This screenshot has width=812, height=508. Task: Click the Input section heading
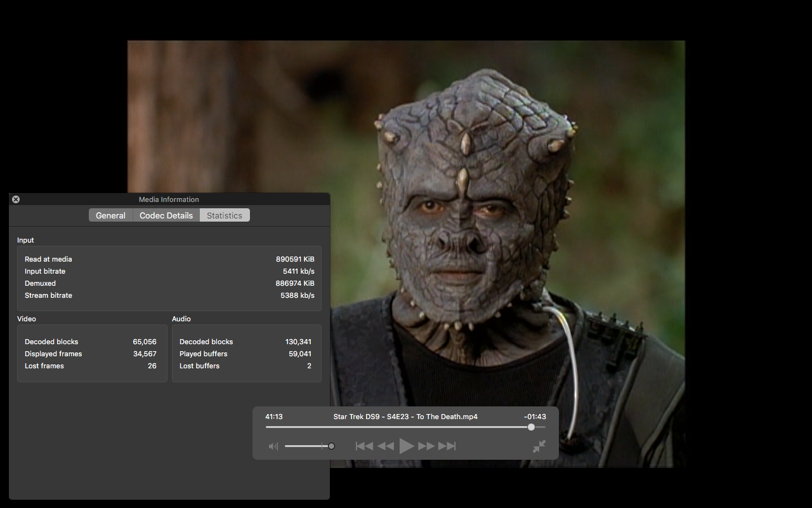(x=25, y=240)
